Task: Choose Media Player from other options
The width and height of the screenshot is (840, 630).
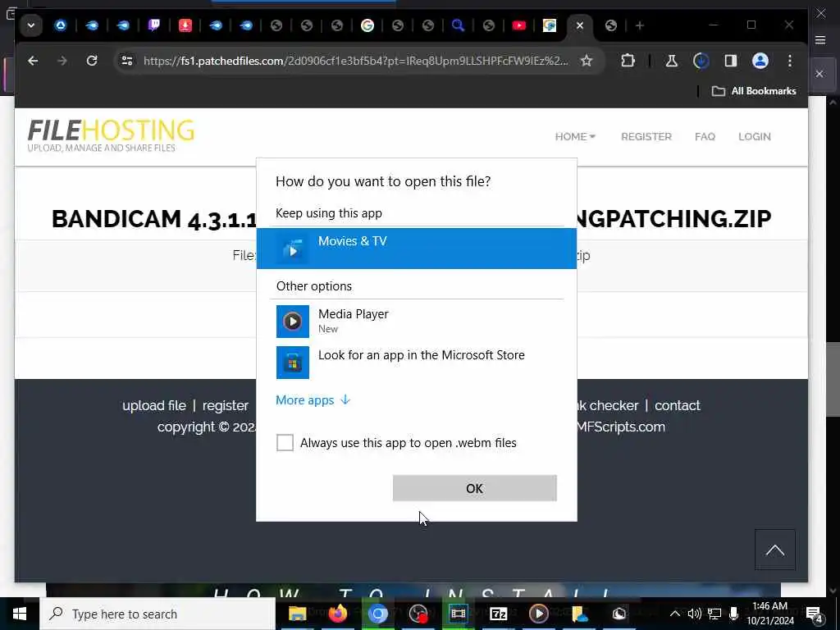Action: pyautogui.click(x=416, y=322)
